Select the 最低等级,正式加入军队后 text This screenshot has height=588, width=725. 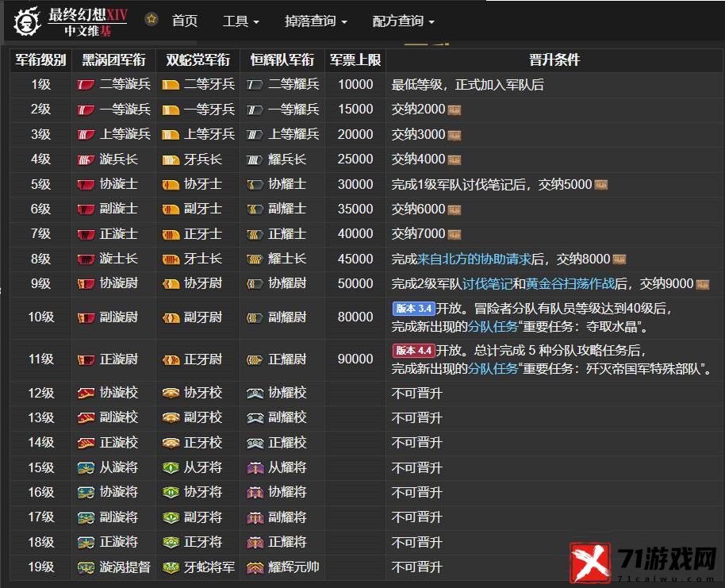pyautogui.click(x=467, y=85)
